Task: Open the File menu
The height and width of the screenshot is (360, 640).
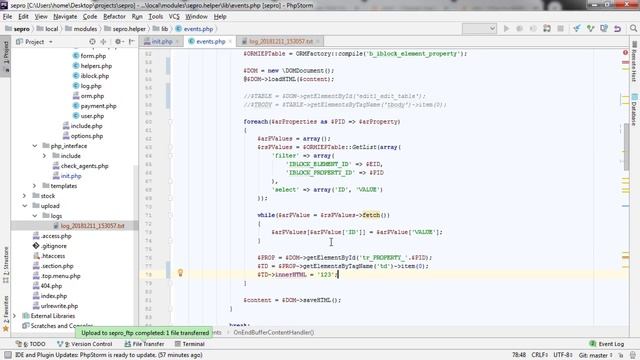Action: [7, 16]
